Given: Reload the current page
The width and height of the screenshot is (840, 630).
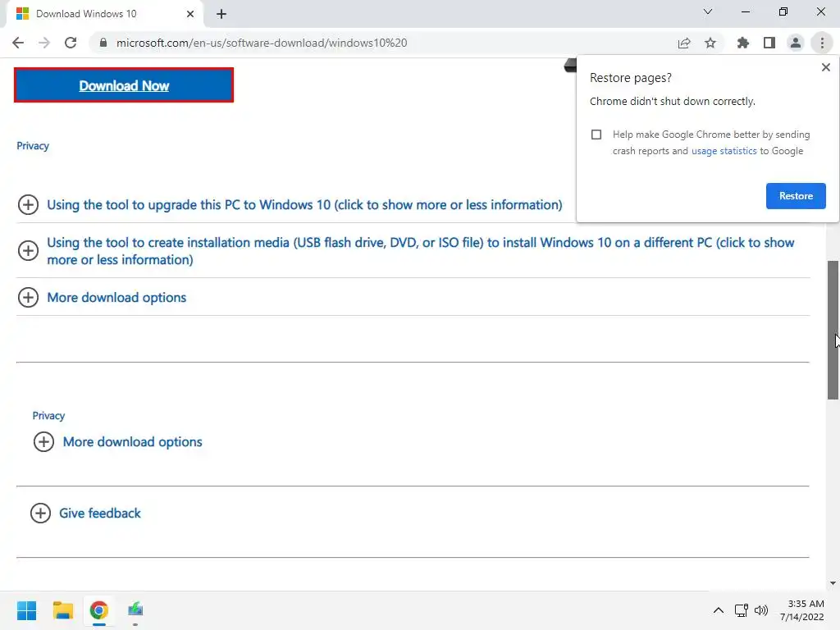Looking at the screenshot, I should pos(71,43).
